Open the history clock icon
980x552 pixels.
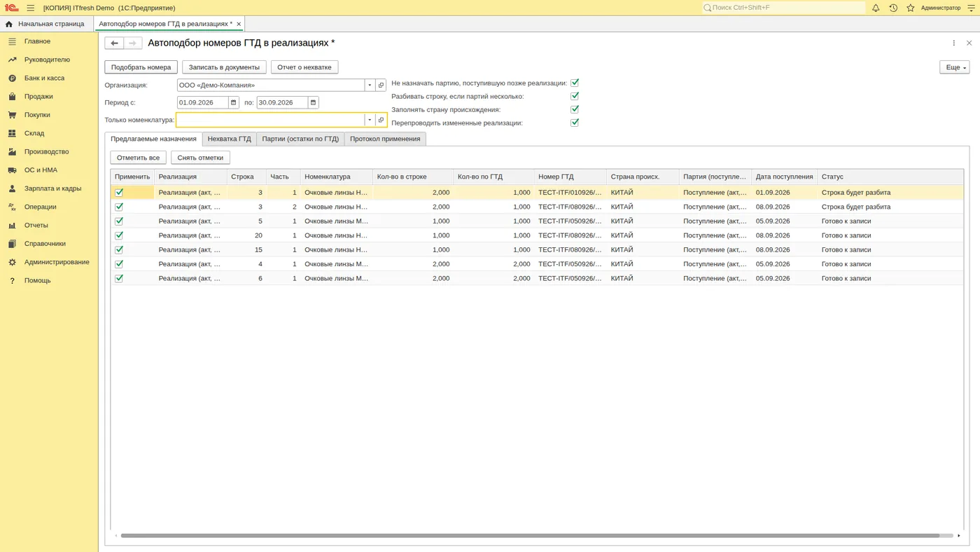[x=893, y=8]
